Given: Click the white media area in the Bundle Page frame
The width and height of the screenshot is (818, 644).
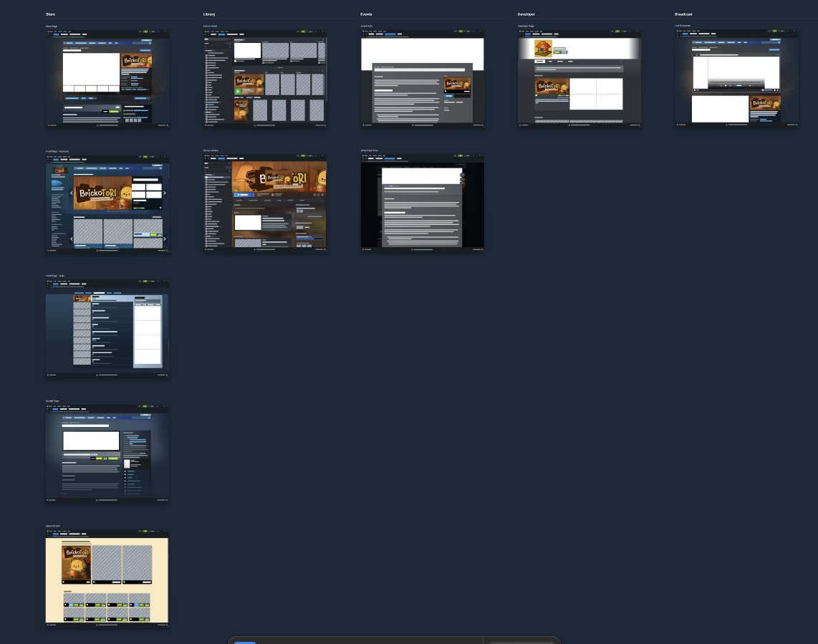Looking at the screenshot, I should [91, 441].
